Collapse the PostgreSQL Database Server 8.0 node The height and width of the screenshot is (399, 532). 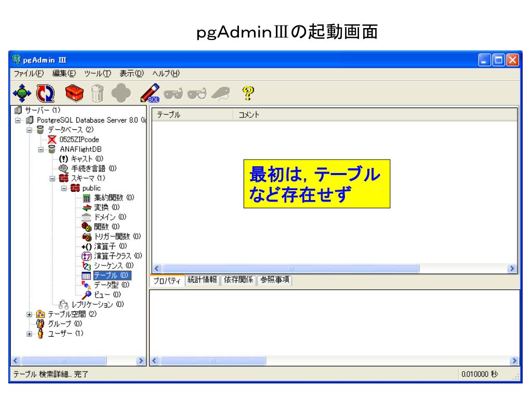[x=18, y=120]
